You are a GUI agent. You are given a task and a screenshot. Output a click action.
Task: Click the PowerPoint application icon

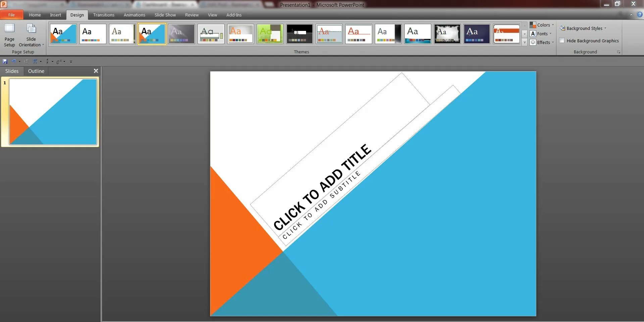pos(4,4)
